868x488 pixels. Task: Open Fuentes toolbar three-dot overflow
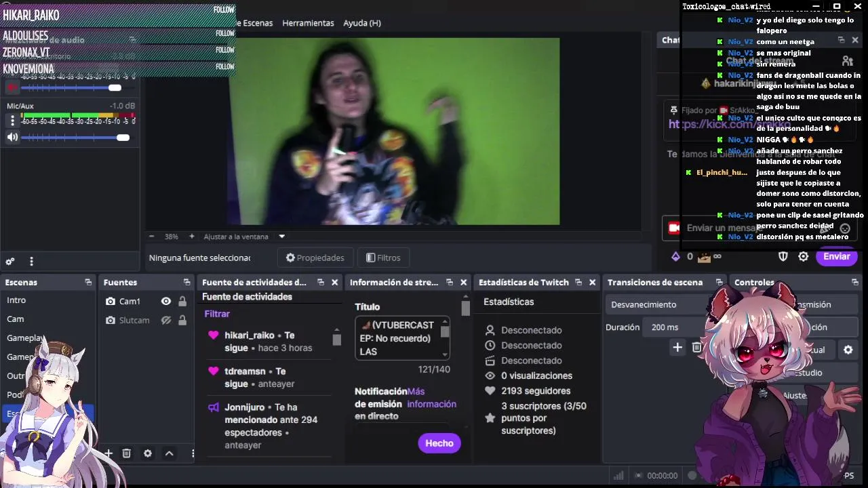(x=193, y=453)
